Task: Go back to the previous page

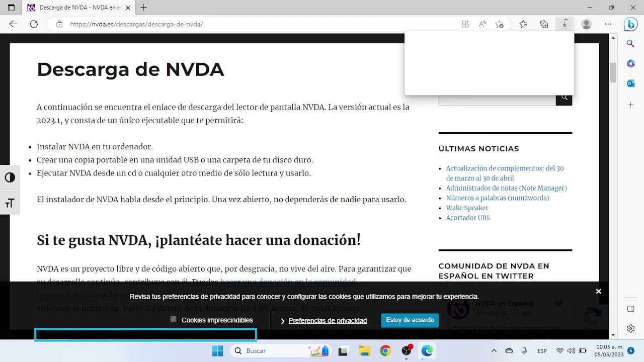Action: [13, 24]
